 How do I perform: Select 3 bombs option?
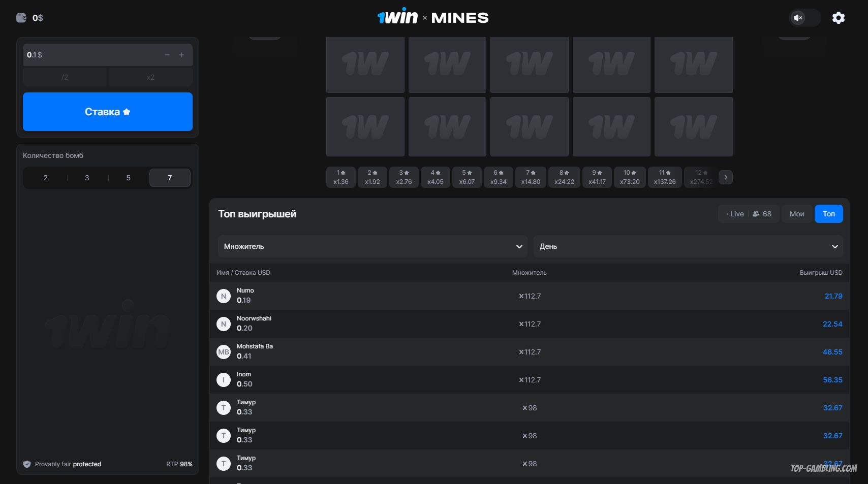point(87,178)
